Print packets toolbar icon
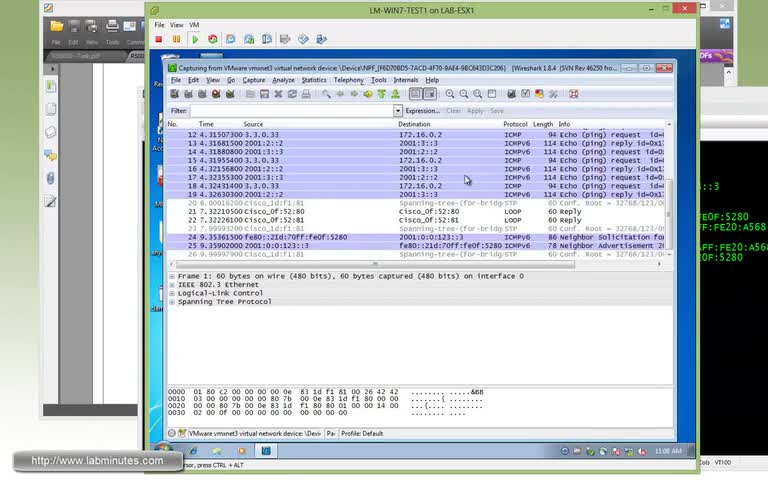This screenshot has width=768, height=480. click(306, 94)
